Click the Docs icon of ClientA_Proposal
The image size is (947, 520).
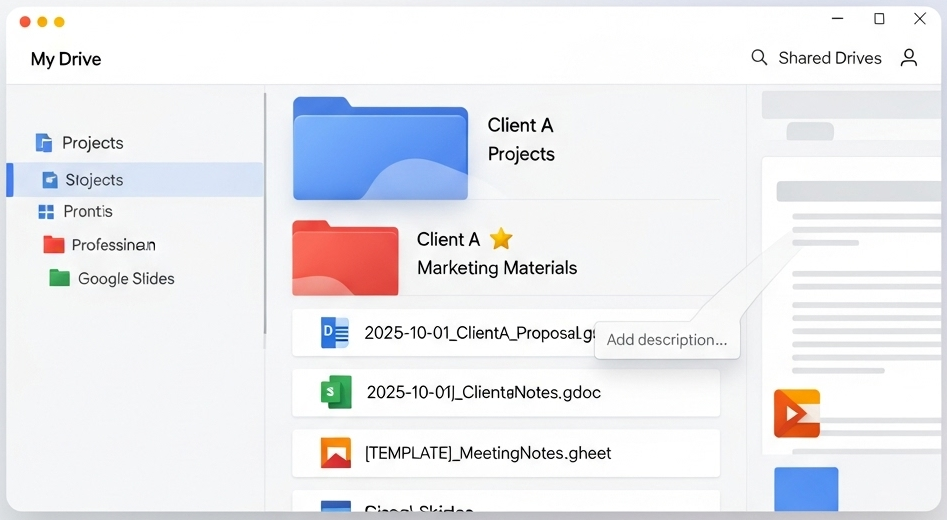(x=335, y=333)
